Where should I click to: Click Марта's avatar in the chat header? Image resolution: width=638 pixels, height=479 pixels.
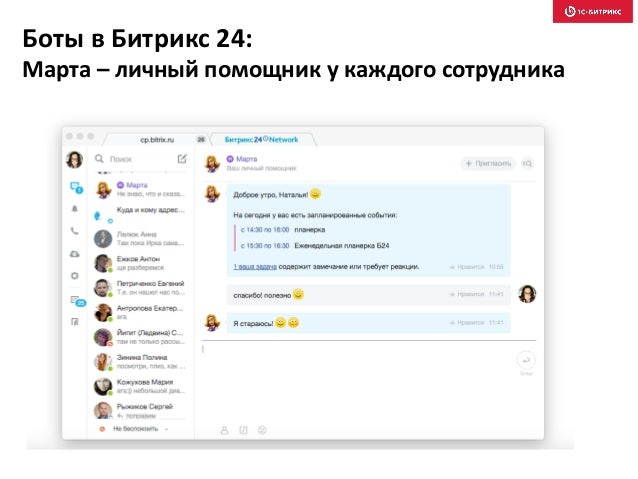click(x=212, y=163)
